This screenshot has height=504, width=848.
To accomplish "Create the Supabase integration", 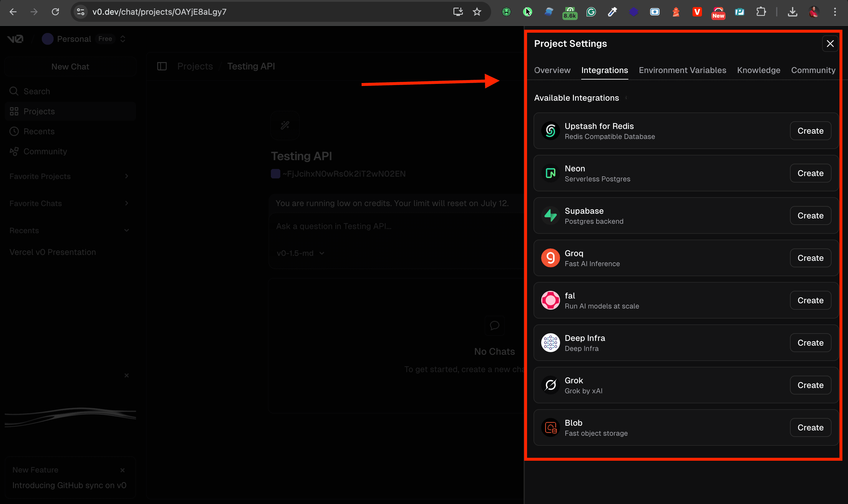I will tap(810, 215).
